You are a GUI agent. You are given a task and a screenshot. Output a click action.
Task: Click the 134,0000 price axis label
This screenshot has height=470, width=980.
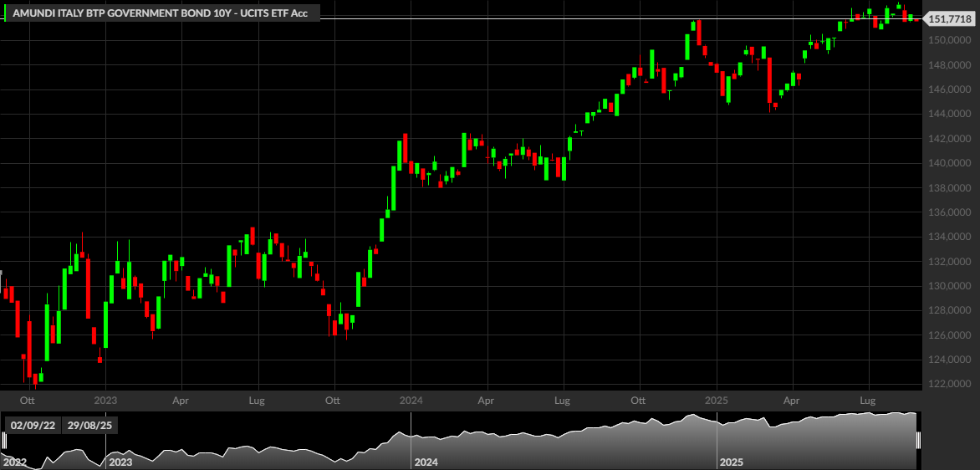(949, 237)
